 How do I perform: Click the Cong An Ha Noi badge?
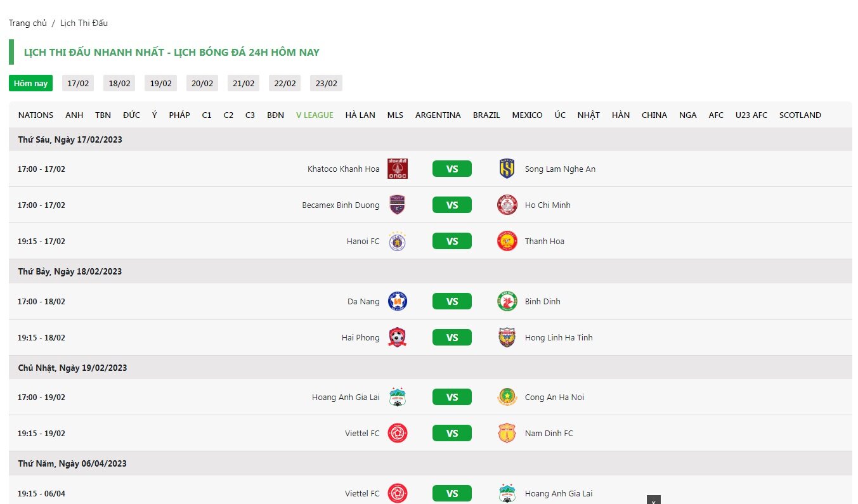coord(507,397)
